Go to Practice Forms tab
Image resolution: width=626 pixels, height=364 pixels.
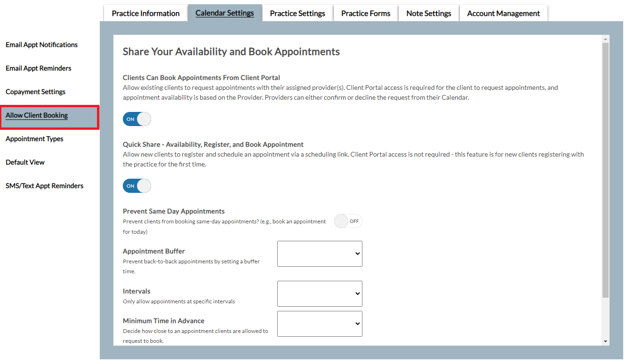pos(366,13)
